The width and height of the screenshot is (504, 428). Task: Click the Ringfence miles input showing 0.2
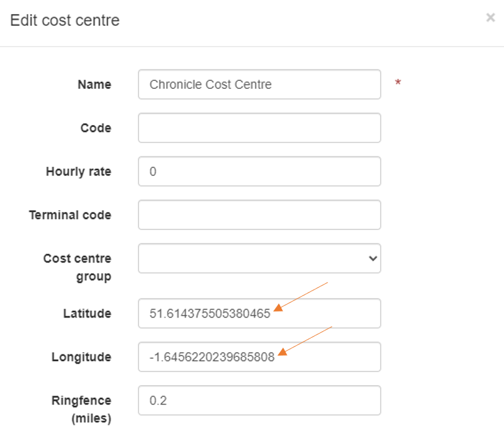pyautogui.click(x=259, y=400)
